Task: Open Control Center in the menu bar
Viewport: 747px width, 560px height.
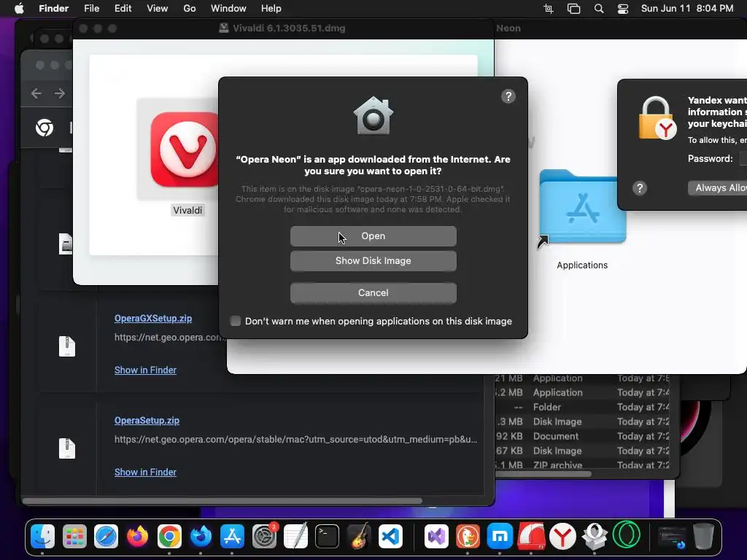Action: [x=623, y=9]
